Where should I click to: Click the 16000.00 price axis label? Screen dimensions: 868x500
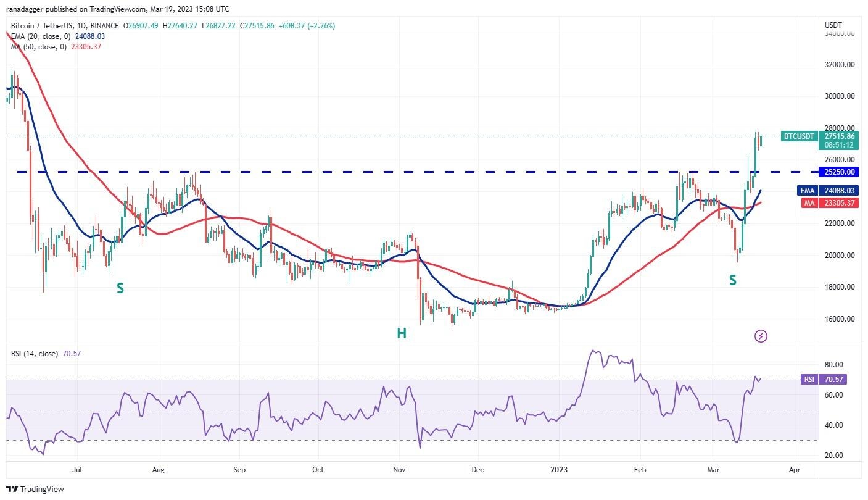click(839, 319)
